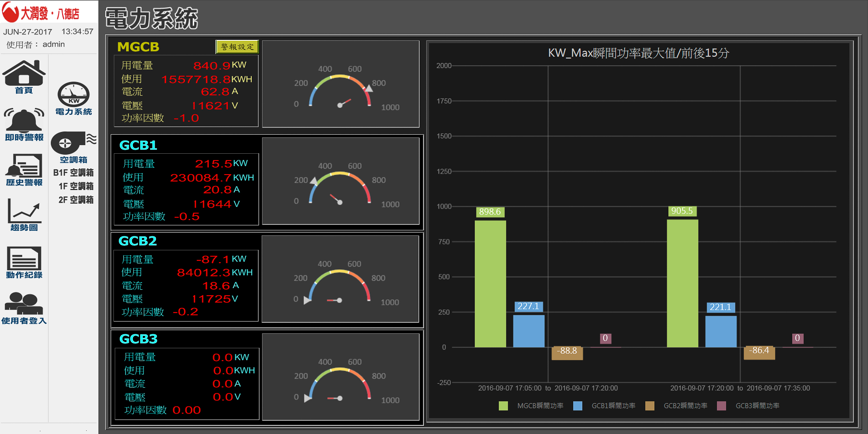Screen dimensions: 868x434
Task: Toggle GCB2瞬間功率 legend brown swatch
Action: click(650, 406)
